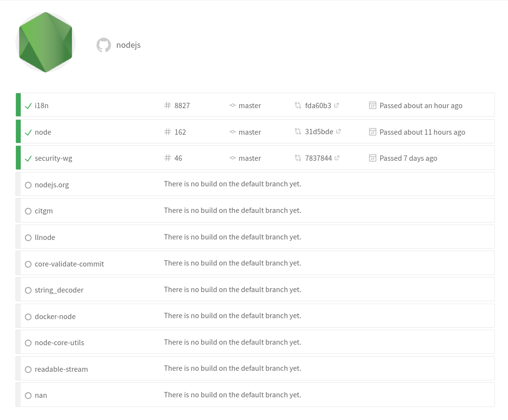Open commit fda60b3 on GitHub
The width and height of the screenshot is (508, 420).
318,106
